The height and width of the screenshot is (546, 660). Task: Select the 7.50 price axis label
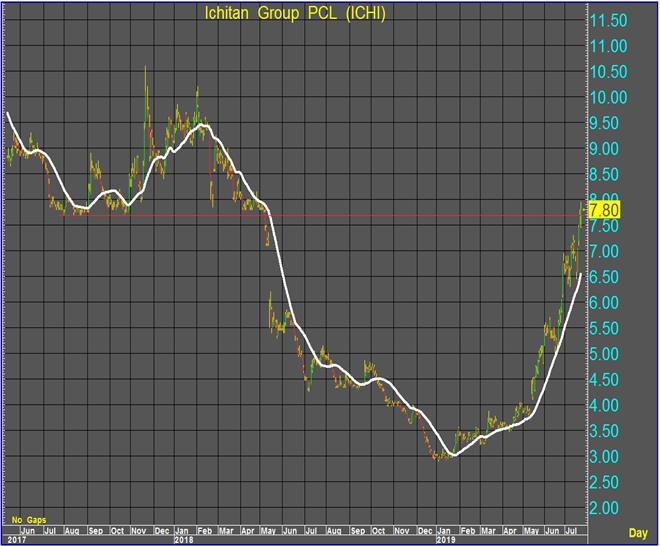coord(604,226)
